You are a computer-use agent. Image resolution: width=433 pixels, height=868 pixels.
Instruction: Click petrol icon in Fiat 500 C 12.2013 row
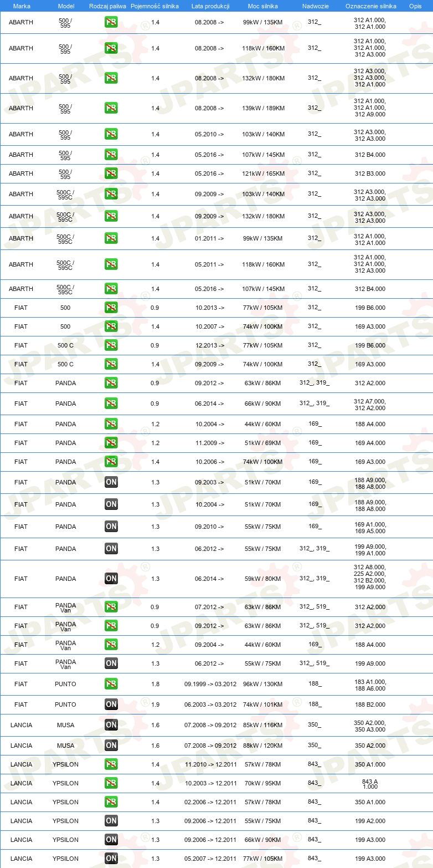tap(111, 345)
